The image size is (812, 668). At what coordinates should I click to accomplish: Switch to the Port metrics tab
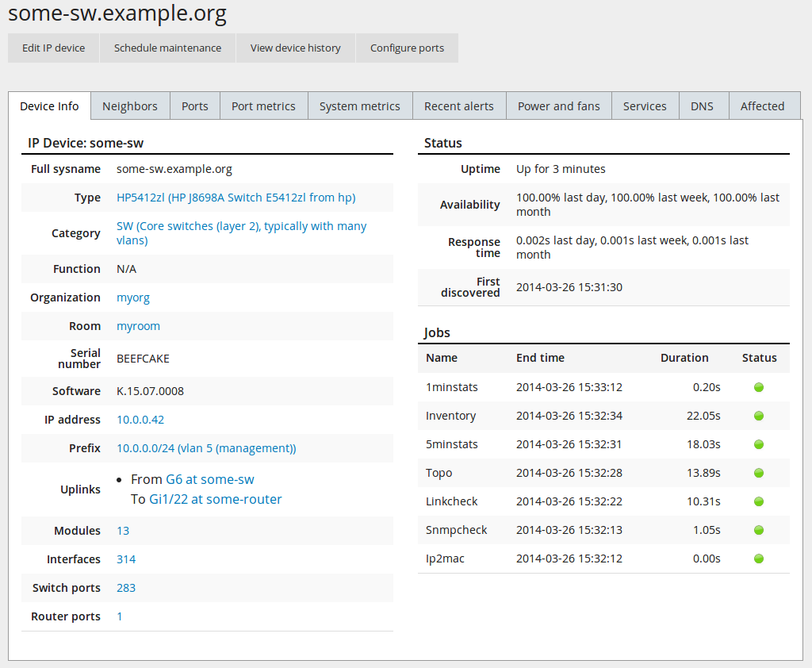pos(263,106)
